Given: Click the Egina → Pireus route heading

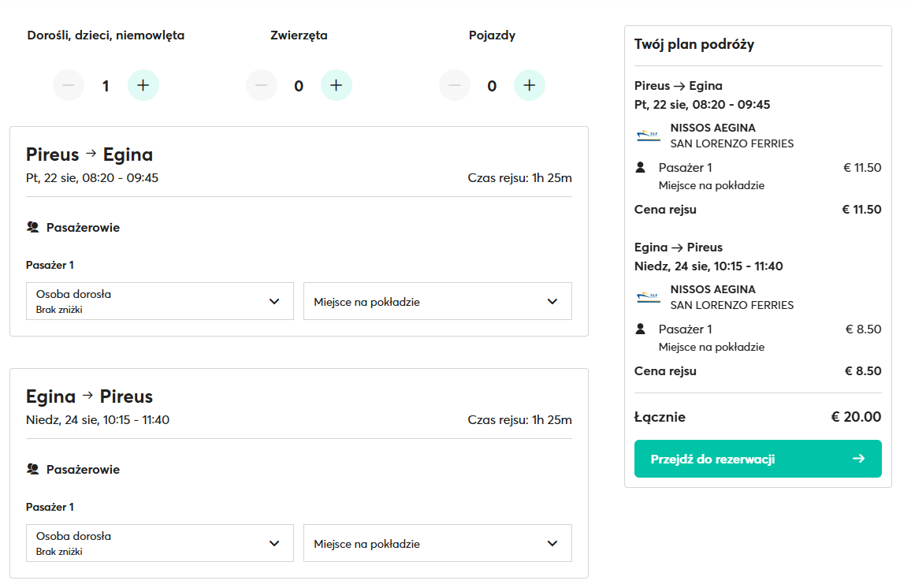Looking at the screenshot, I should (x=89, y=396).
